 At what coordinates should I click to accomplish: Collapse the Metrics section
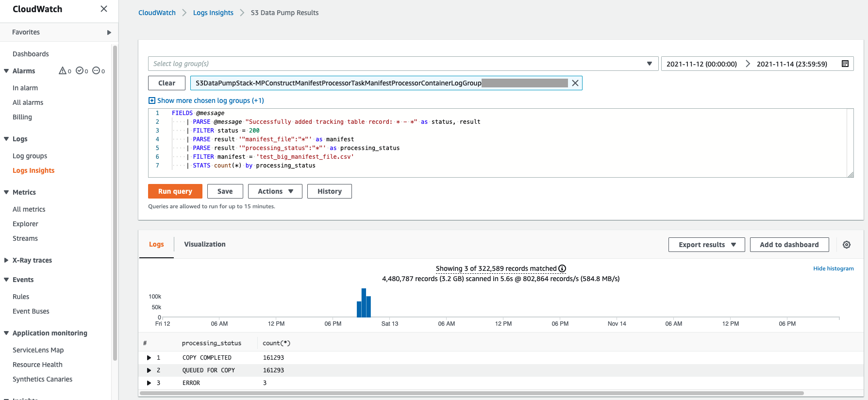click(x=6, y=192)
